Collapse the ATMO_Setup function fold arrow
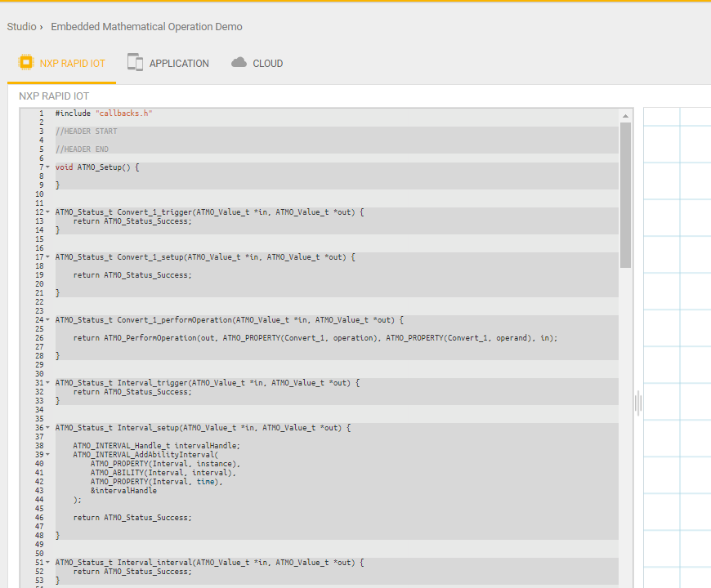This screenshot has height=588, width=711. [x=48, y=167]
